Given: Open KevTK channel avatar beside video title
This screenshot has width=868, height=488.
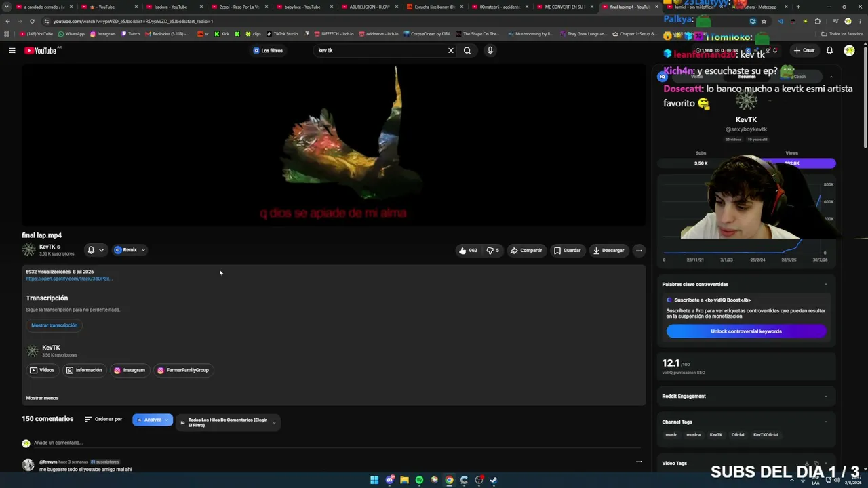Looking at the screenshot, I should coord(28,250).
